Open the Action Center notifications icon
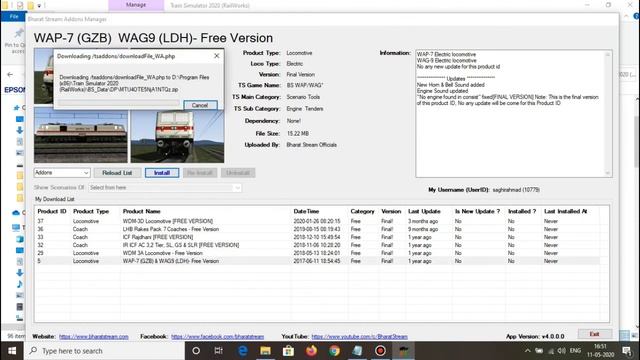This screenshot has width=640, height=360. [x=627, y=351]
